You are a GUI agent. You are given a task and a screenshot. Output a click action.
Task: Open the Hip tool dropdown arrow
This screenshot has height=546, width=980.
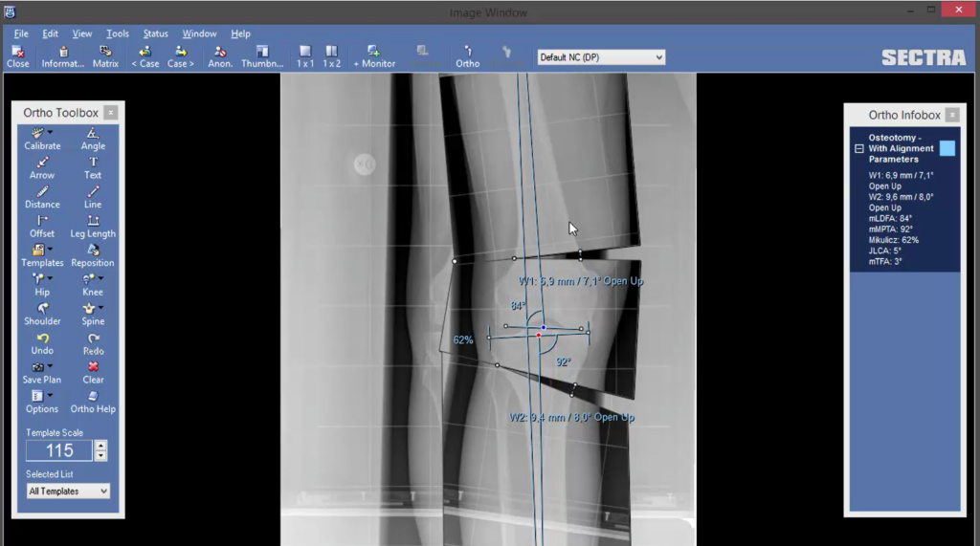tap(50, 278)
